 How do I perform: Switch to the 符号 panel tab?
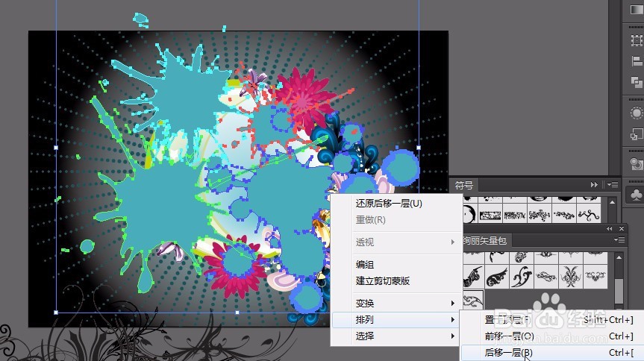(464, 185)
